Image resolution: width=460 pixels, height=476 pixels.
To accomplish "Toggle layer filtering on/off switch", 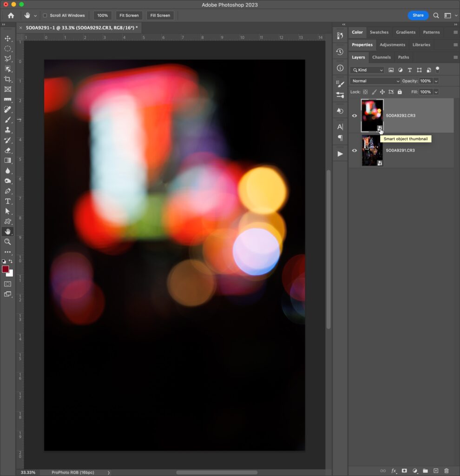I will 438,70.
